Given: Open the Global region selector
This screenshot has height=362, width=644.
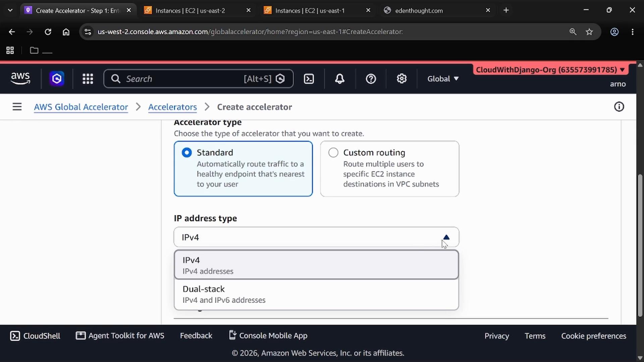Looking at the screenshot, I should pos(443,79).
